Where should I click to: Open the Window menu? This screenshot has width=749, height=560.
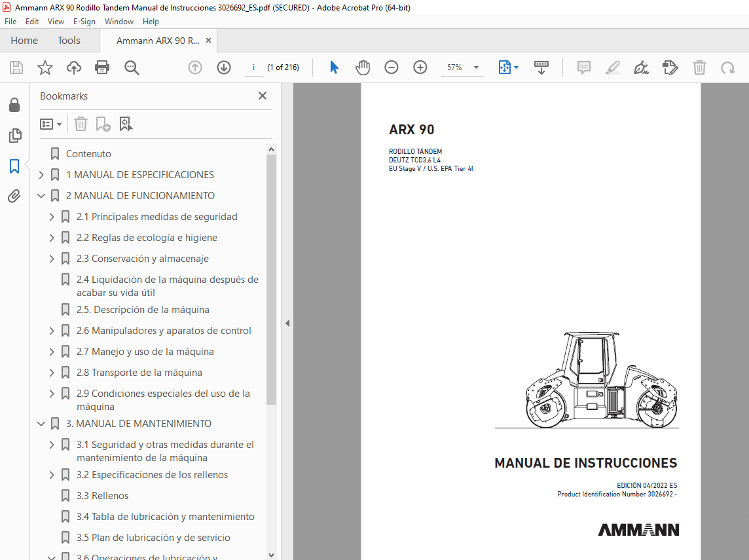pos(119,22)
